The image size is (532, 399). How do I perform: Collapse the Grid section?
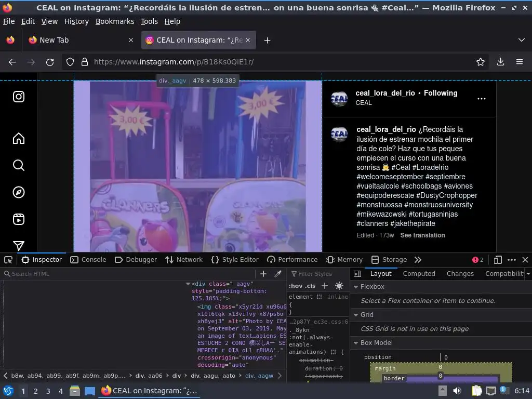(356, 315)
